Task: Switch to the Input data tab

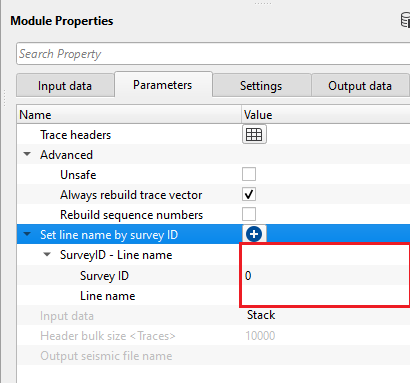Action: pos(65,86)
